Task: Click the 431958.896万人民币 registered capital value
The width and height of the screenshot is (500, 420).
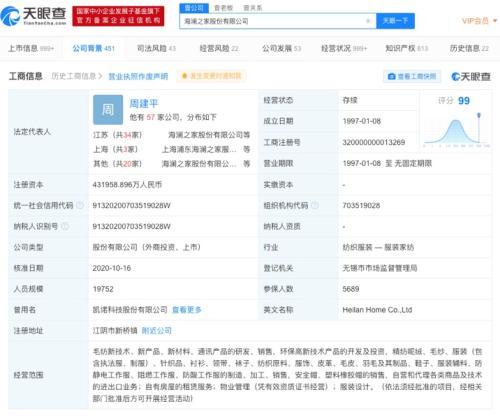Action: (x=127, y=185)
